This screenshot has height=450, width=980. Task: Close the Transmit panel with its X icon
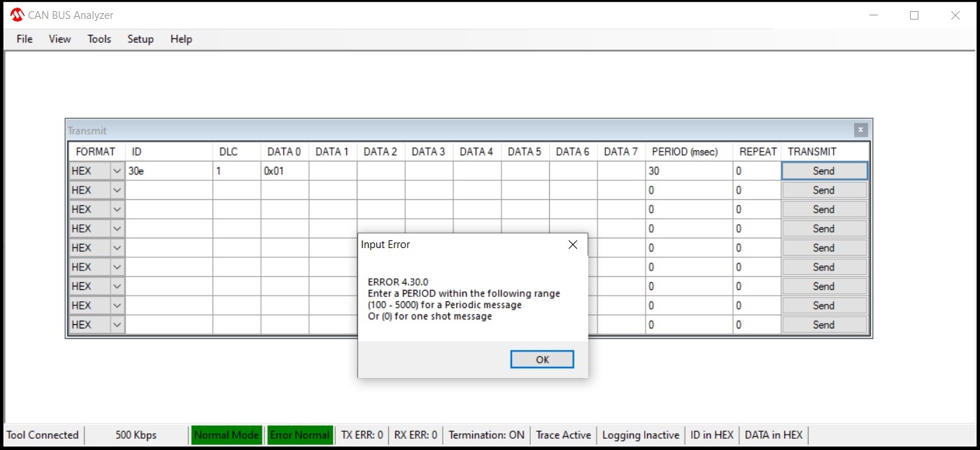860,130
